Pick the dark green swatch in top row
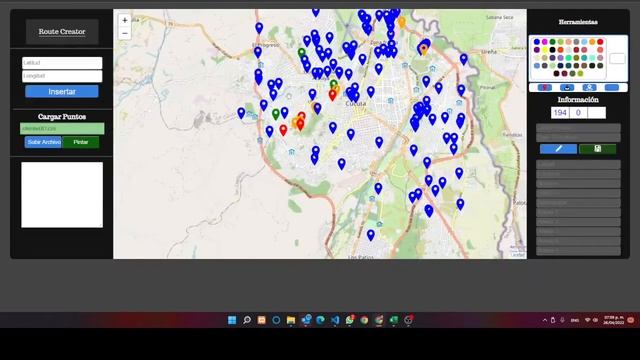This screenshot has width=640, height=360. (553, 42)
